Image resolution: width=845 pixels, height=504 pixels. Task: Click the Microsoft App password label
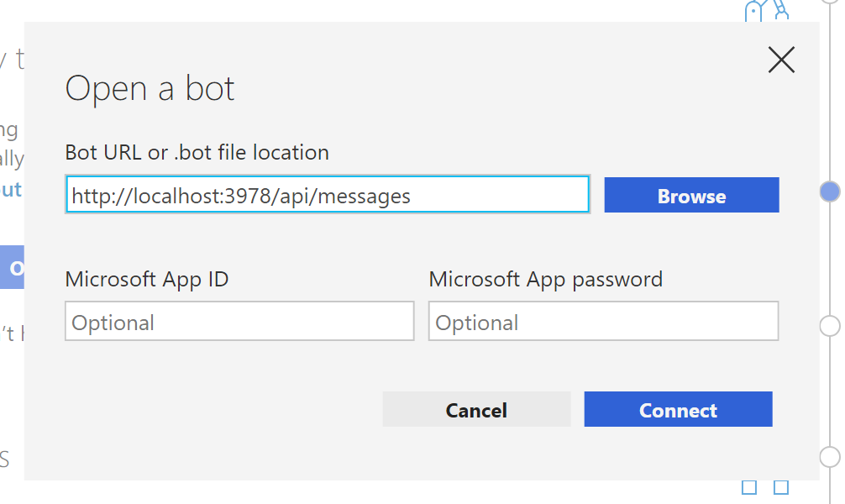[546, 279]
